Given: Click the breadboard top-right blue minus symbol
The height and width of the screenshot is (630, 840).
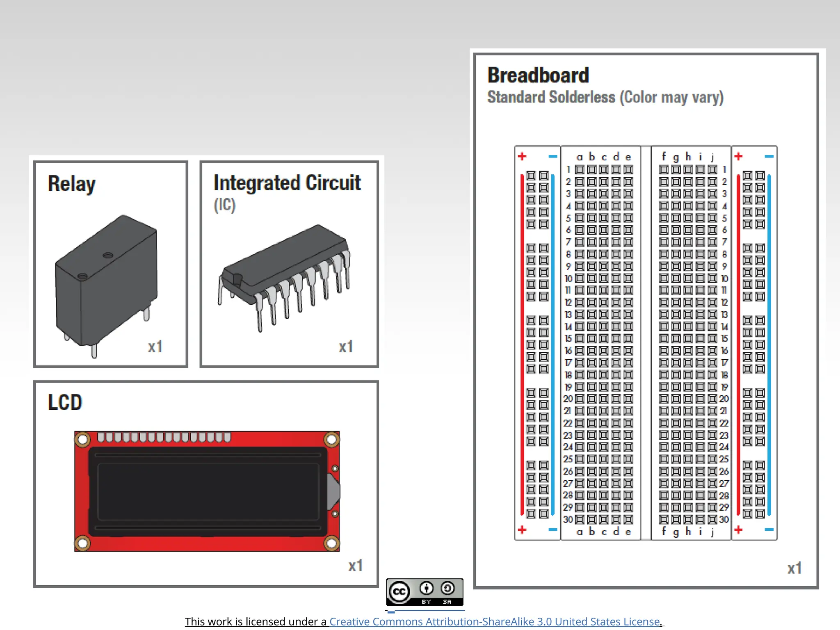Looking at the screenshot, I should point(769,156).
